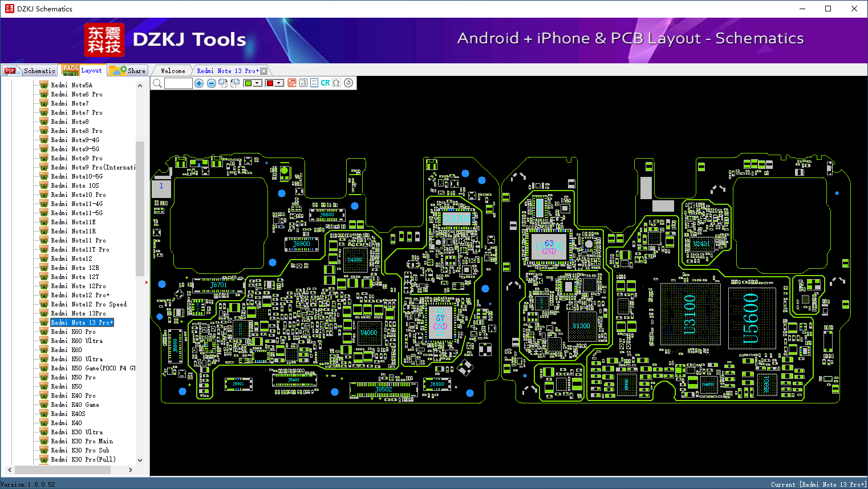This screenshot has width=868, height=489.
Task: Click the PADS icon beside Redmi K50 Pro
Action: click(x=44, y=377)
